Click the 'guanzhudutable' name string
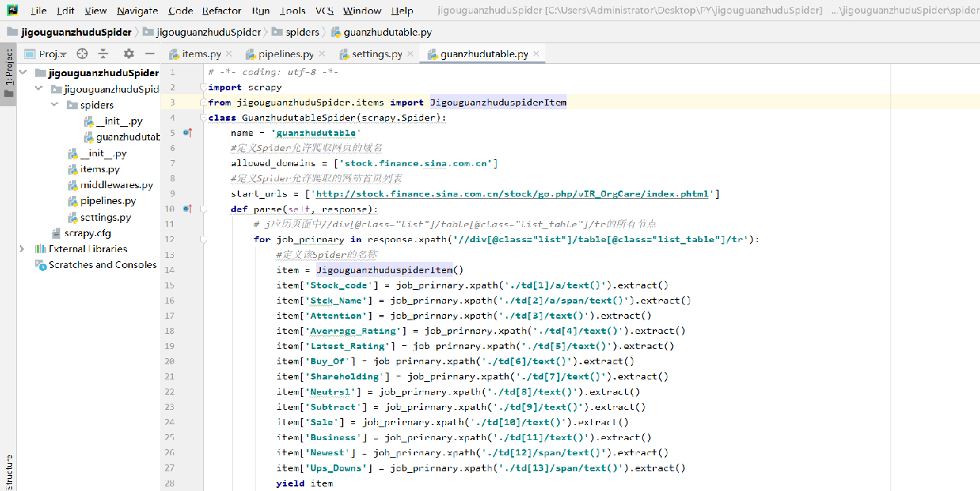 (316, 133)
